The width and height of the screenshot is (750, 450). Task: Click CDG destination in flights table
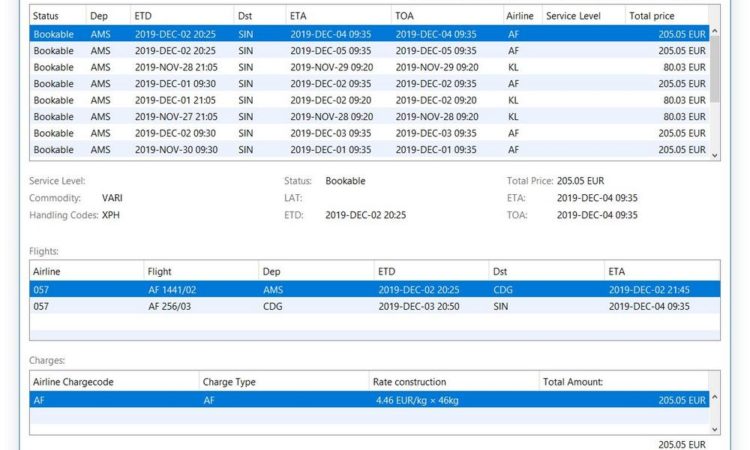[x=503, y=290]
